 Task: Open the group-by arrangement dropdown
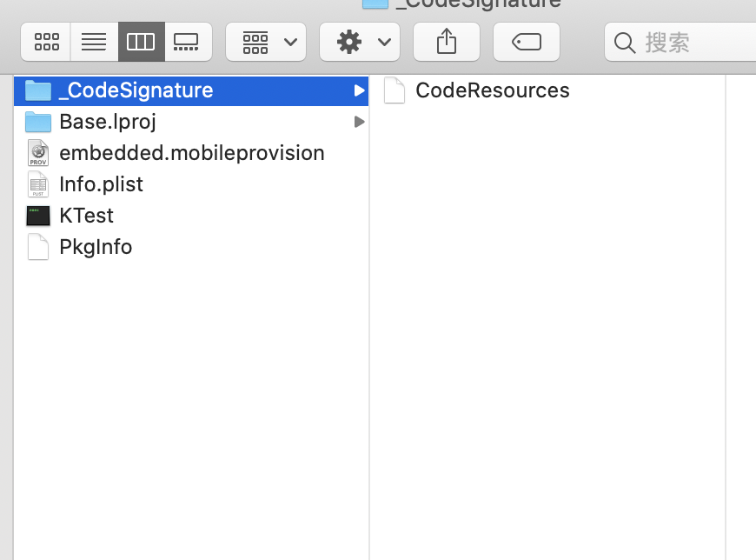coord(265,42)
